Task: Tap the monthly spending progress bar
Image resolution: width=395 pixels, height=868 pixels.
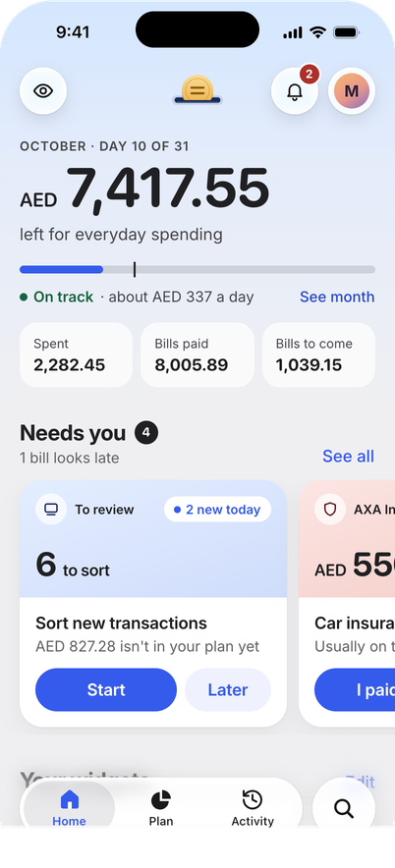Action: point(197,270)
